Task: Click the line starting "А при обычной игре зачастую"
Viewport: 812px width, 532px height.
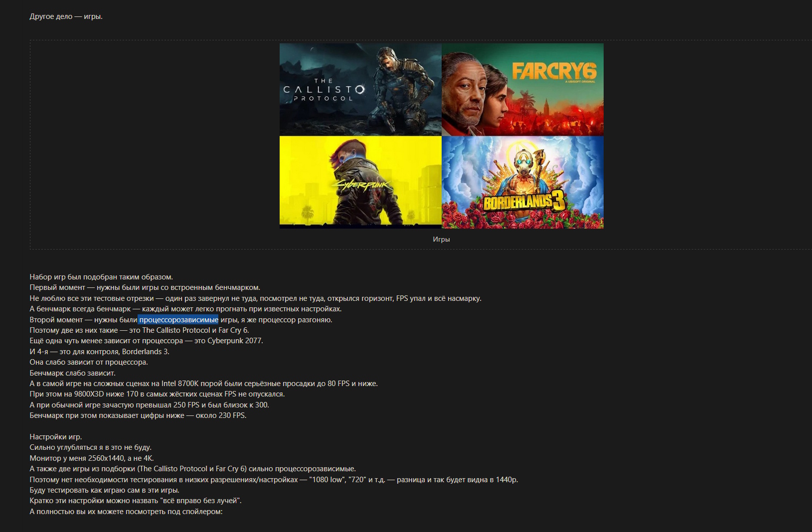Action: point(149,405)
